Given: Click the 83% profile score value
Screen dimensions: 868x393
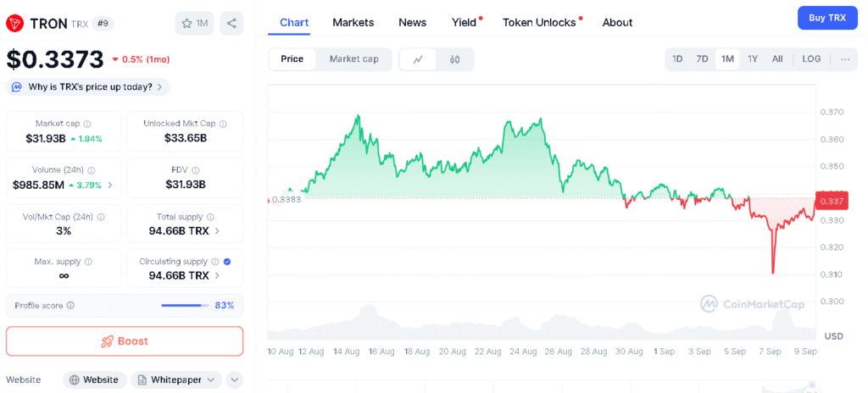Looking at the screenshot, I should 224,305.
